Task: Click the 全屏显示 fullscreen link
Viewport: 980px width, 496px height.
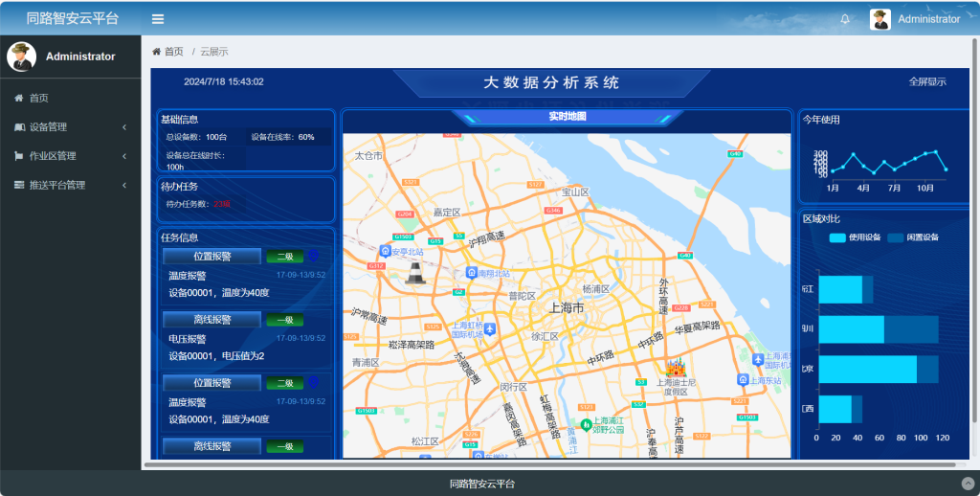Action: coord(926,82)
